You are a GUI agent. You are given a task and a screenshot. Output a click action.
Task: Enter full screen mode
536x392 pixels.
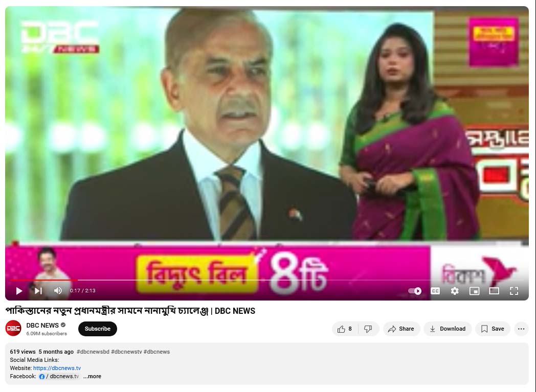click(x=514, y=291)
